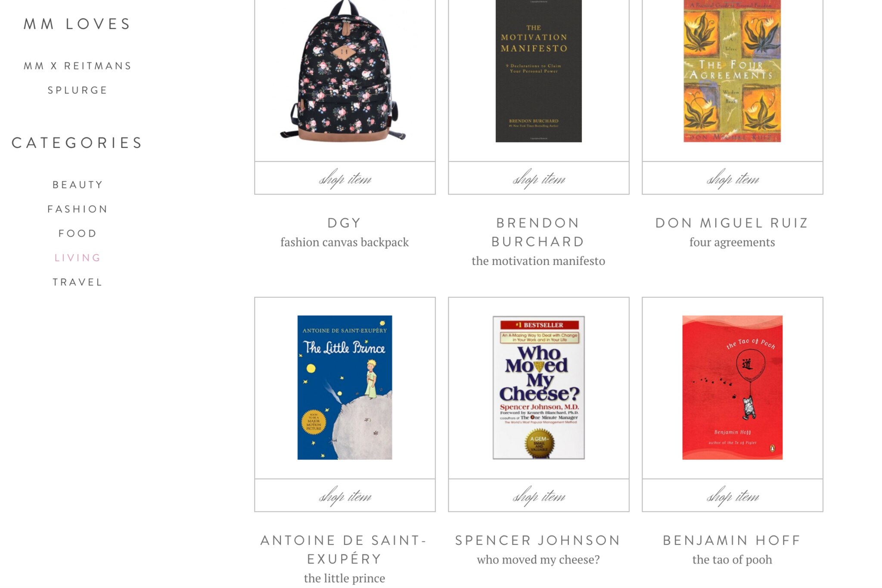The image size is (882, 588).
Task: Click The Little Prince book cover
Action: click(x=345, y=387)
